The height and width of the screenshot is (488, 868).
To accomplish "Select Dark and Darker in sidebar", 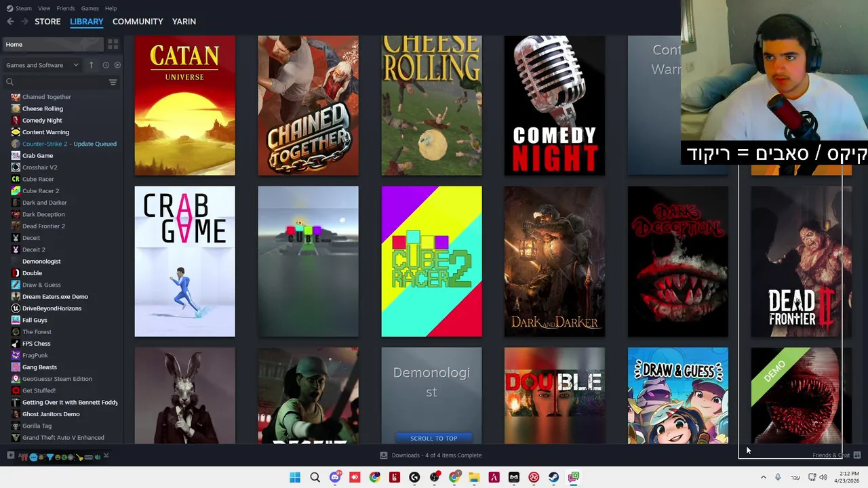I will coord(44,203).
